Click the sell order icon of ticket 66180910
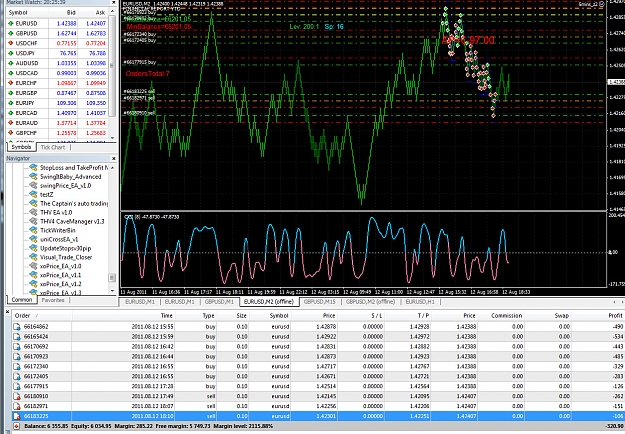This screenshot has width=625, height=434. pyautogui.click(x=17, y=396)
